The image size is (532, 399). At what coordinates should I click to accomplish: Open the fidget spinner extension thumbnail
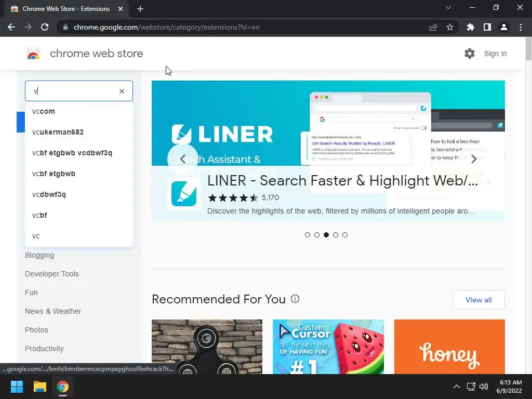pos(207,347)
